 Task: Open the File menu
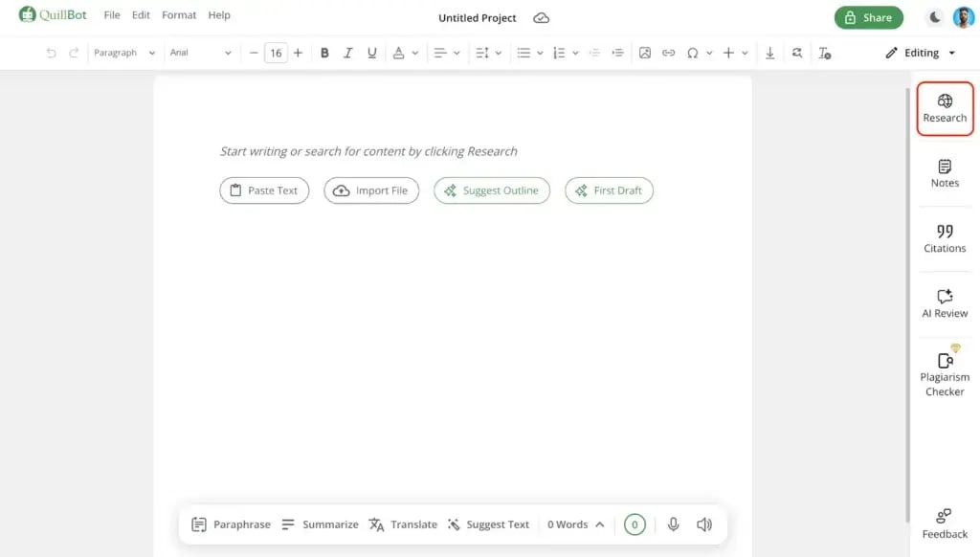point(112,15)
